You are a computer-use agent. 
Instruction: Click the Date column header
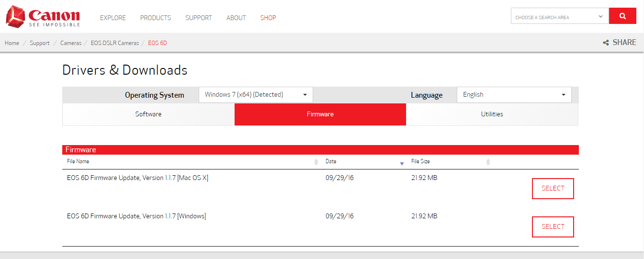pos(331,162)
